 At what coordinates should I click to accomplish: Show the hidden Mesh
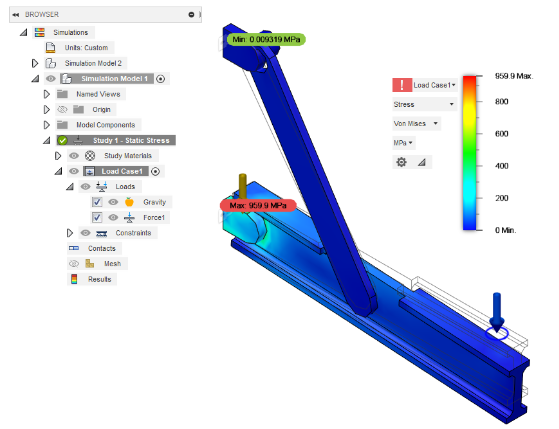pyautogui.click(x=74, y=264)
